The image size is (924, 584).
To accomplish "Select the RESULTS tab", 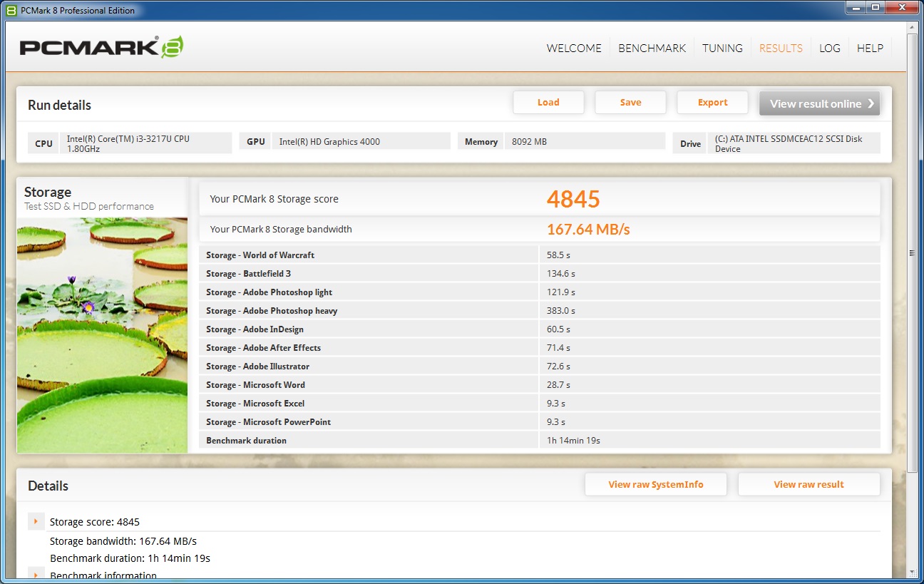I will tap(781, 48).
